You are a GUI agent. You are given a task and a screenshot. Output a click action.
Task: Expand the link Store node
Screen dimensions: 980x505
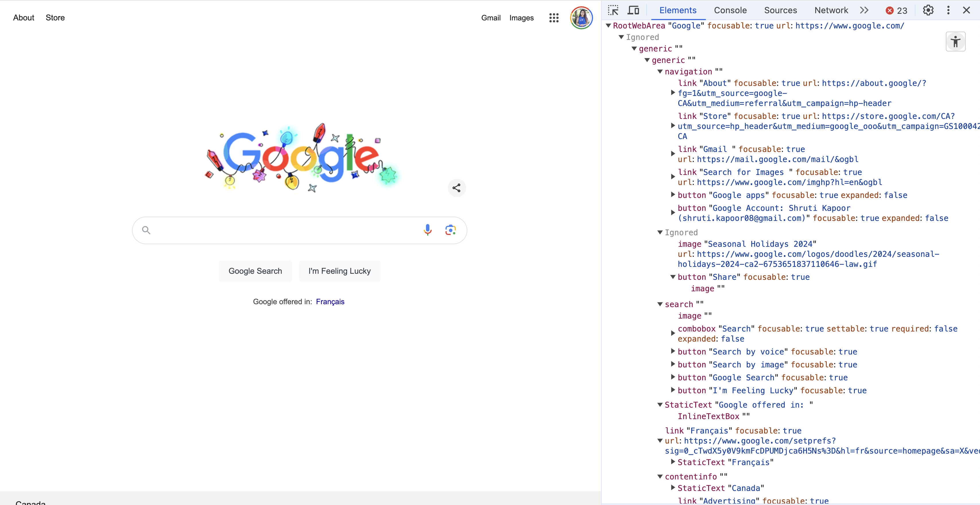tap(673, 126)
